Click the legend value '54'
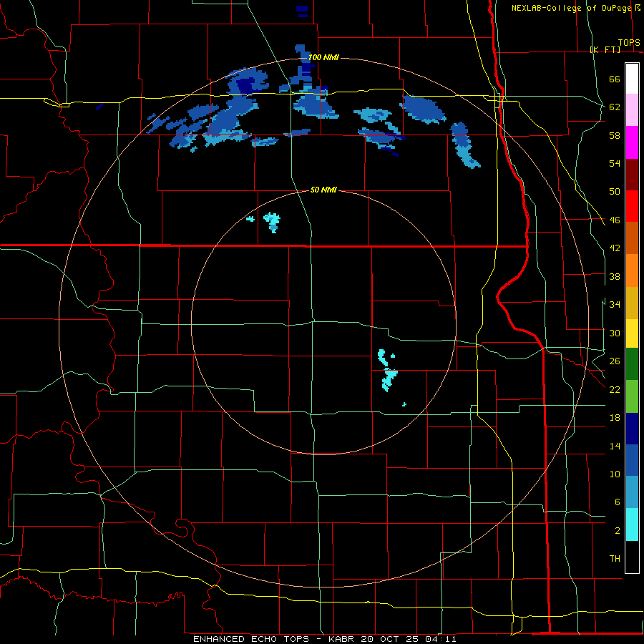This screenshot has height=644, width=644. click(x=615, y=163)
